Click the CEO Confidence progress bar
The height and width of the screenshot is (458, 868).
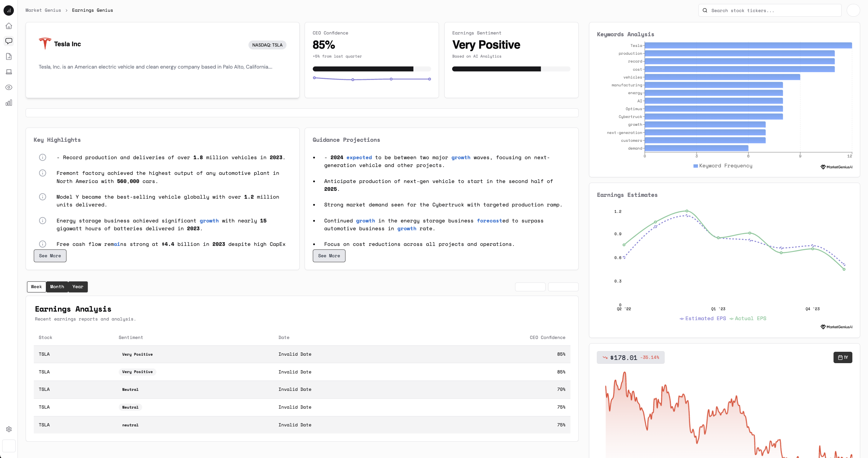(372, 69)
